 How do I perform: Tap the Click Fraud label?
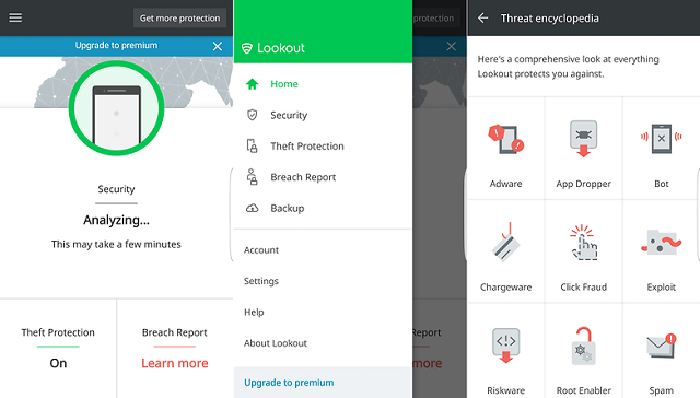point(583,287)
